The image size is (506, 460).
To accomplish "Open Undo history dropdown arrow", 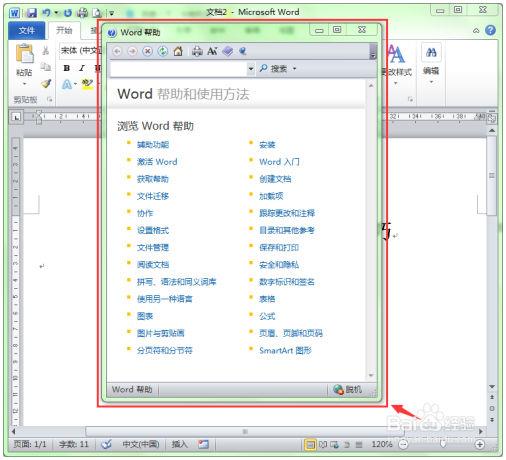I will tap(56, 13).
